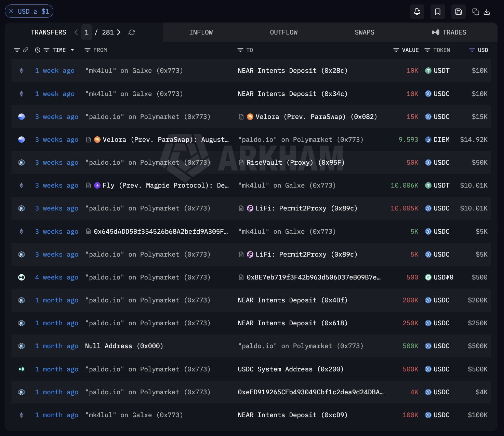Open Null Address (0x000) entity link

(124, 346)
